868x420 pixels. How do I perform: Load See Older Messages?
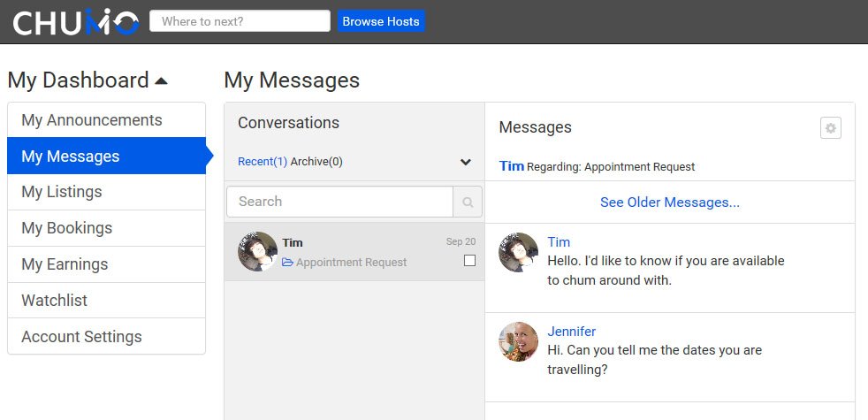(670, 202)
